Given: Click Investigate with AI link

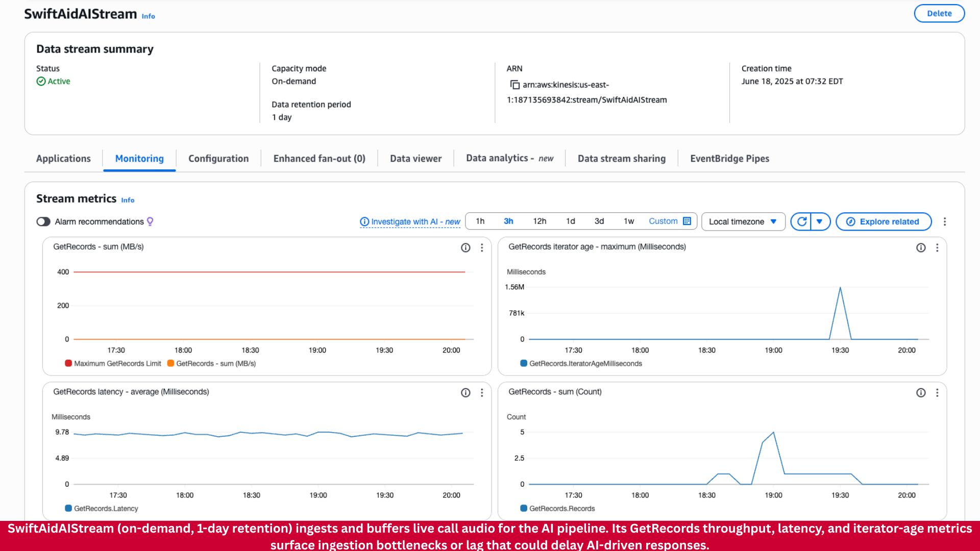Looking at the screenshot, I should [x=410, y=221].
